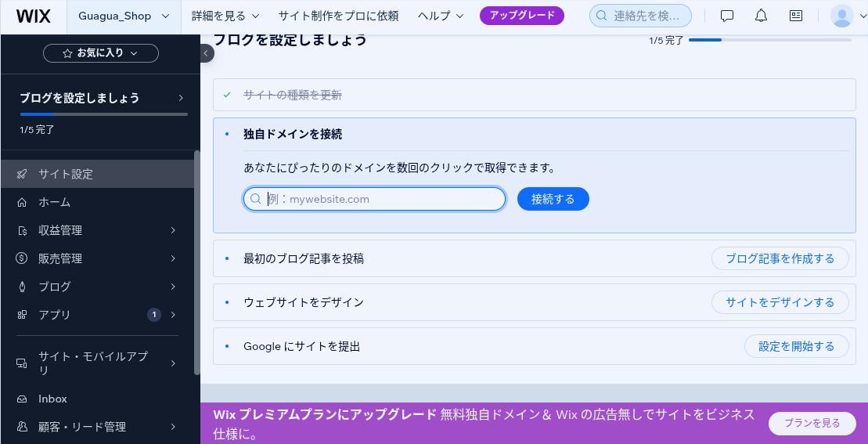868x444 pixels.
Task: Collapse the sidebar with the arrow handle
Action: click(206, 53)
